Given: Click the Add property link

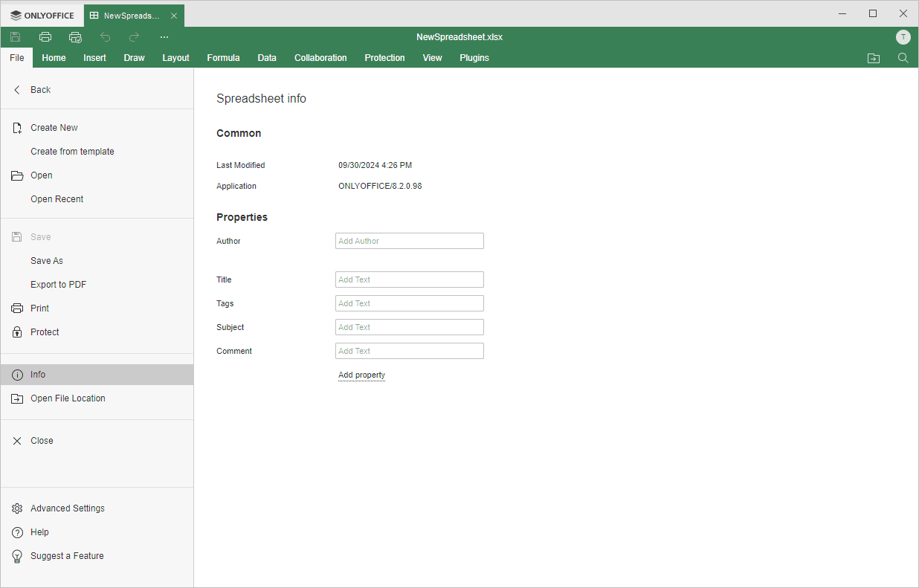Looking at the screenshot, I should (x=361, y=375).
